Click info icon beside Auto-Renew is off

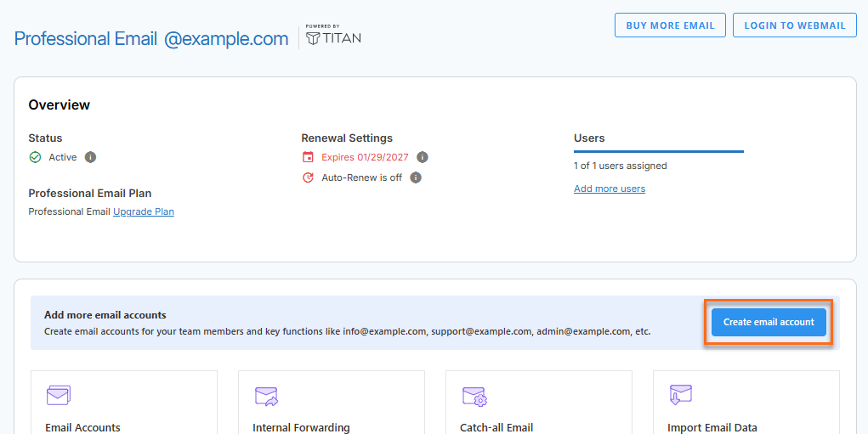click(x=416, y=178)
